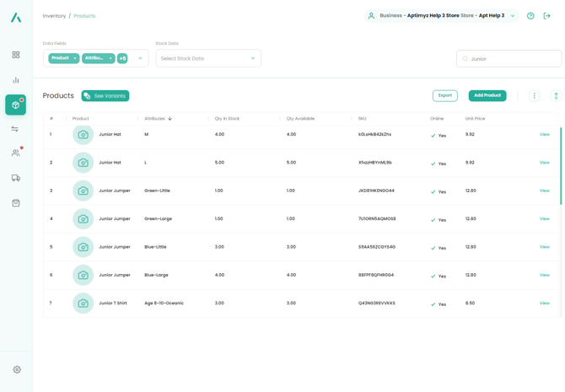Open the three-dot more options menu

click(x=534, y=96)
